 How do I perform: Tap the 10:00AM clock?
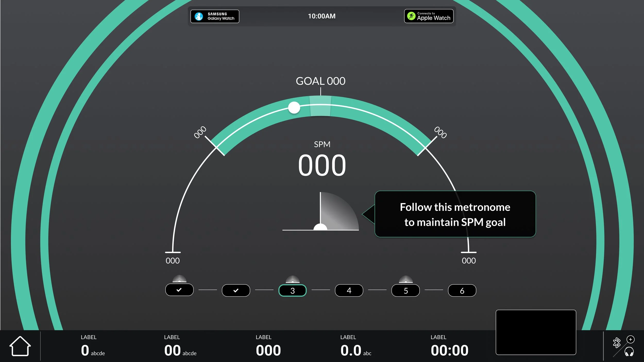(322, 16)
